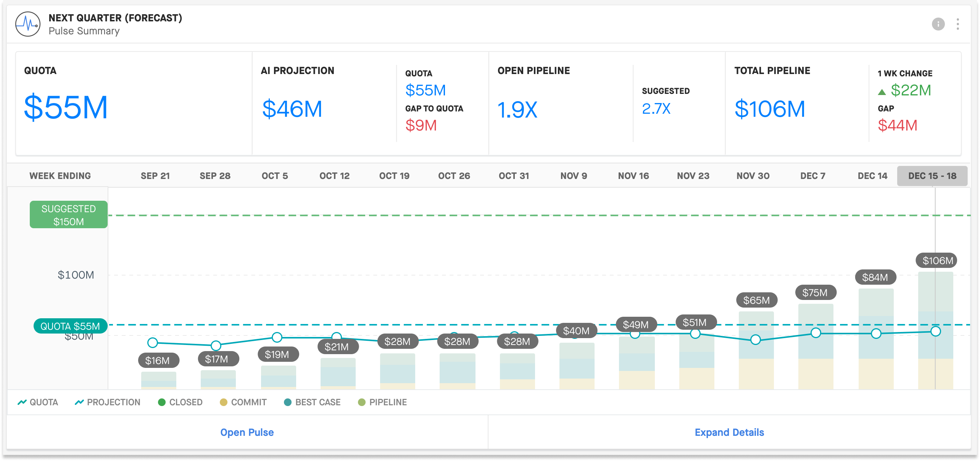
Task: Select the OCT 31 week column
Action: 514,176
